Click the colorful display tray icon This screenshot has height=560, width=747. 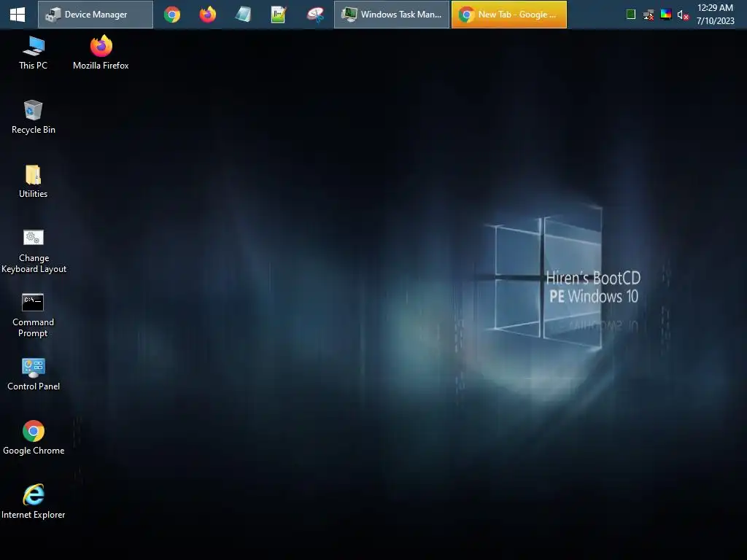click(x=666, y=15)
